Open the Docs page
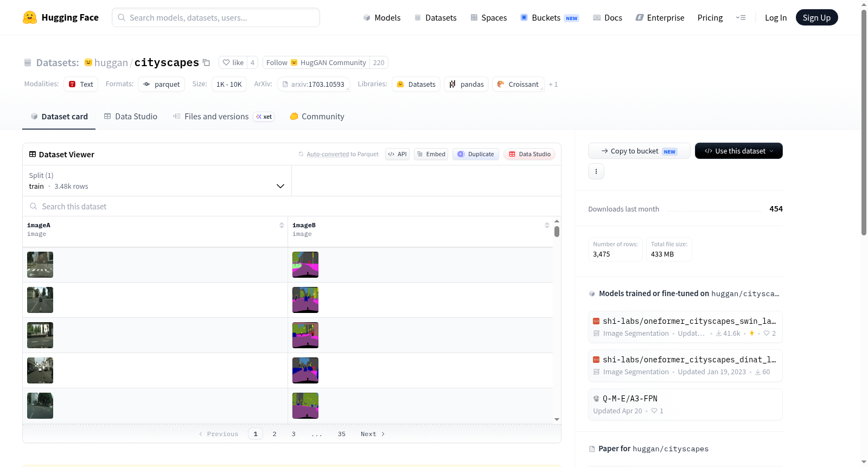The width and height of the screenshot is (868, 467). pyautogui.click(x=607, y=17)
